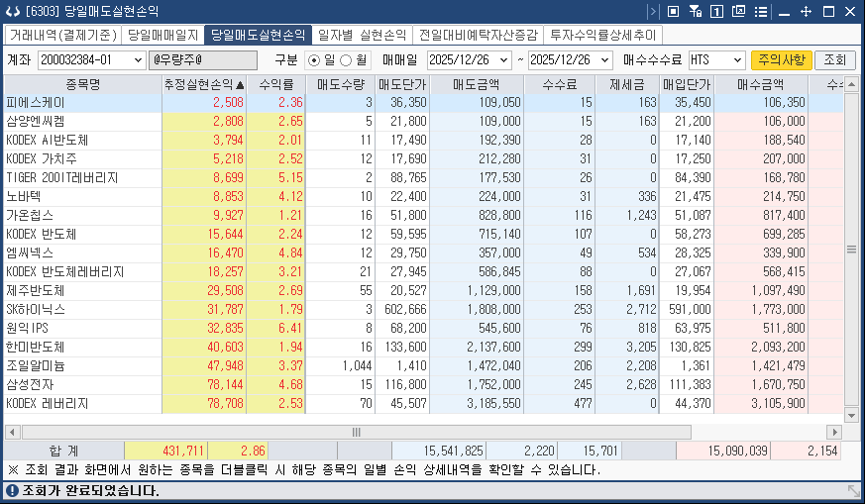Screen dimensions: 865x504
Task: Click the horizontal scrollbar right arrow
Action: click(834, 432)
